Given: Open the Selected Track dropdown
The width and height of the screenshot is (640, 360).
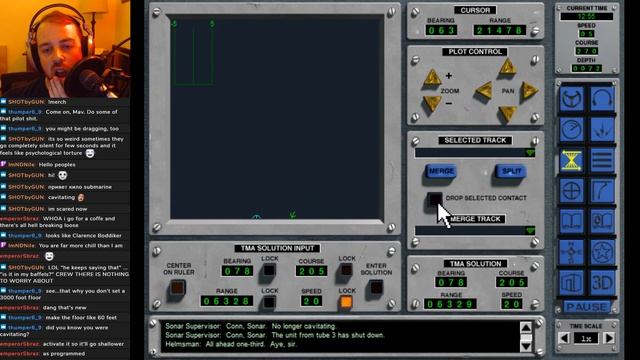Looking at the screenshot, I should pyautogui.click(x=475, y=153).
